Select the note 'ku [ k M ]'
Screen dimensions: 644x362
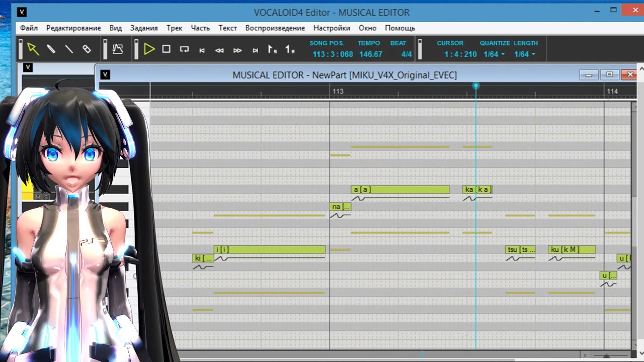coord(572,249)
